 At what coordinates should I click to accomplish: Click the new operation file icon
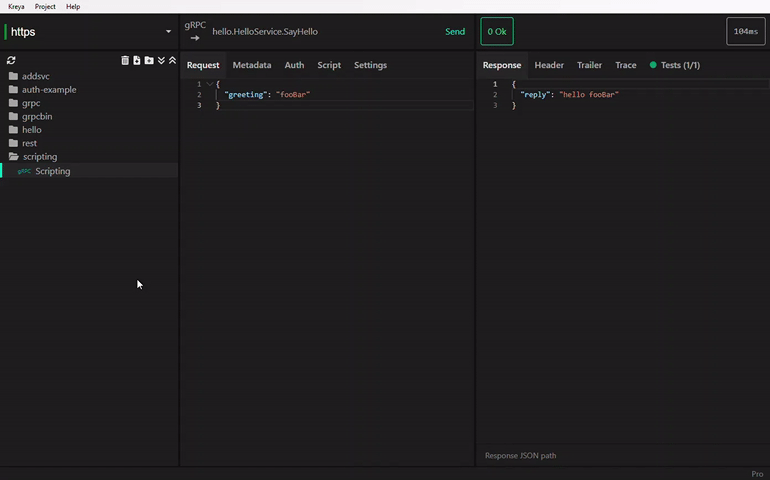137,60
